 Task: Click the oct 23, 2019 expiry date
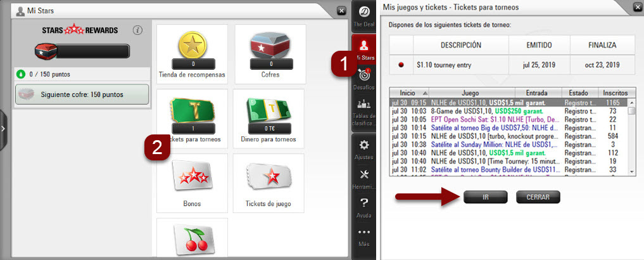[x=602, y=65]
